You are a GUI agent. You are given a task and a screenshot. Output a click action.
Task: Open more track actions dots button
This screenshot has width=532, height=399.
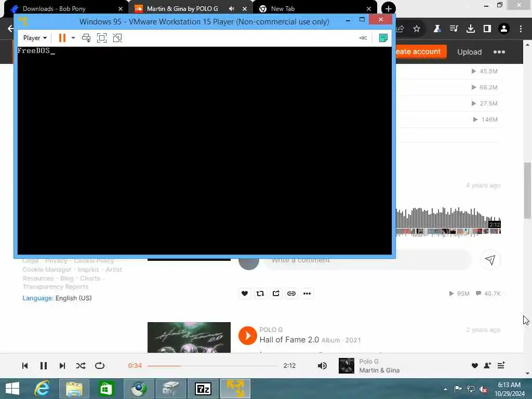point(307,294)
